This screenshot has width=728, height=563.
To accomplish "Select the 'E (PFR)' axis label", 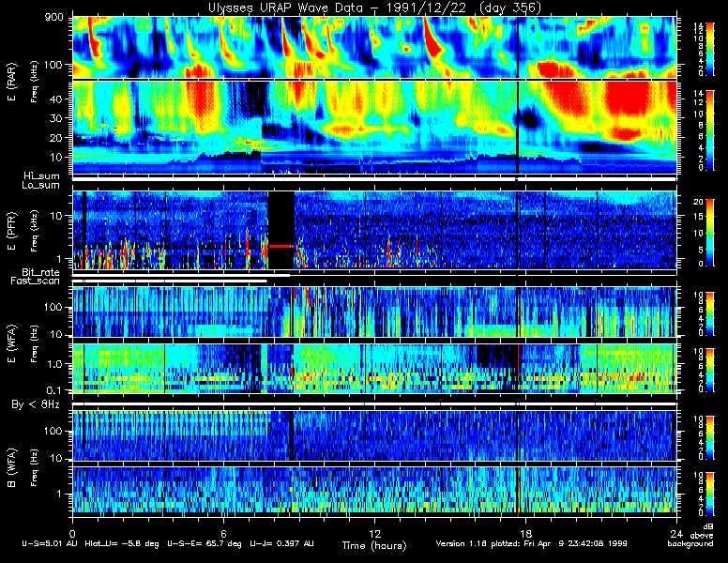I will 11,231.
